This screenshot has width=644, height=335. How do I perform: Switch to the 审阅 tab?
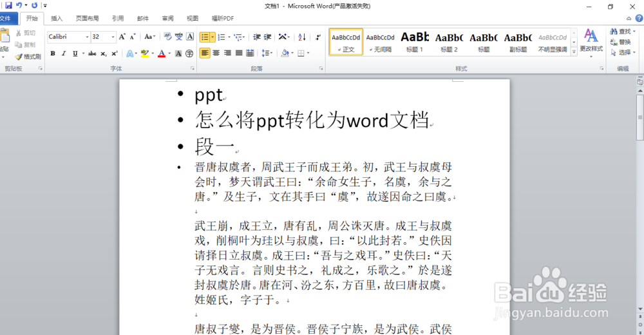167,19
